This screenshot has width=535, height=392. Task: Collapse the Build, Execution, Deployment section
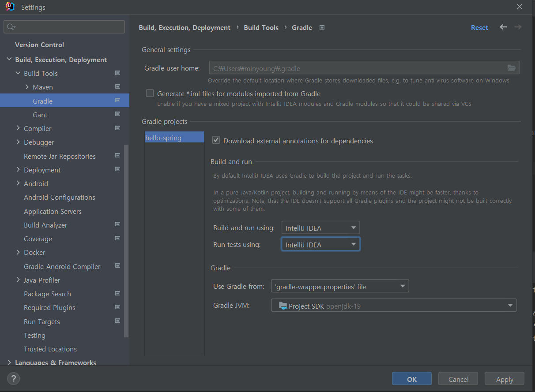click(x=9, y=60)
